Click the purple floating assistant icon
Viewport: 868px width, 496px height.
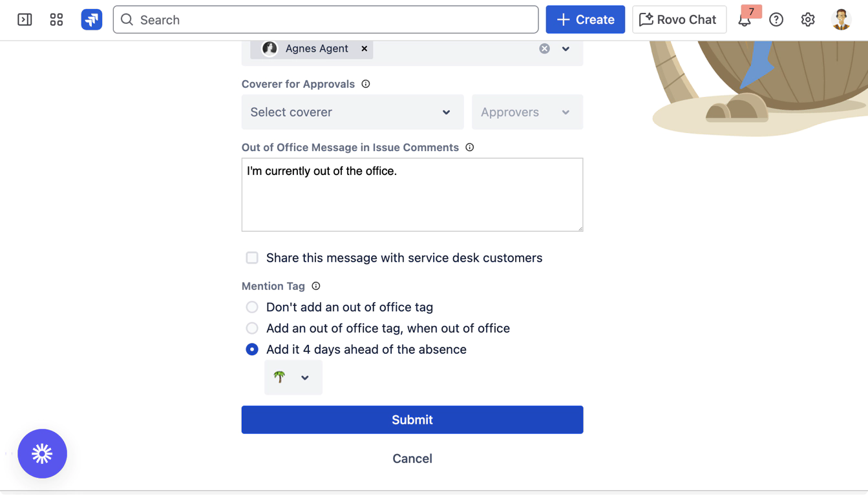click(x=42, y=453)
